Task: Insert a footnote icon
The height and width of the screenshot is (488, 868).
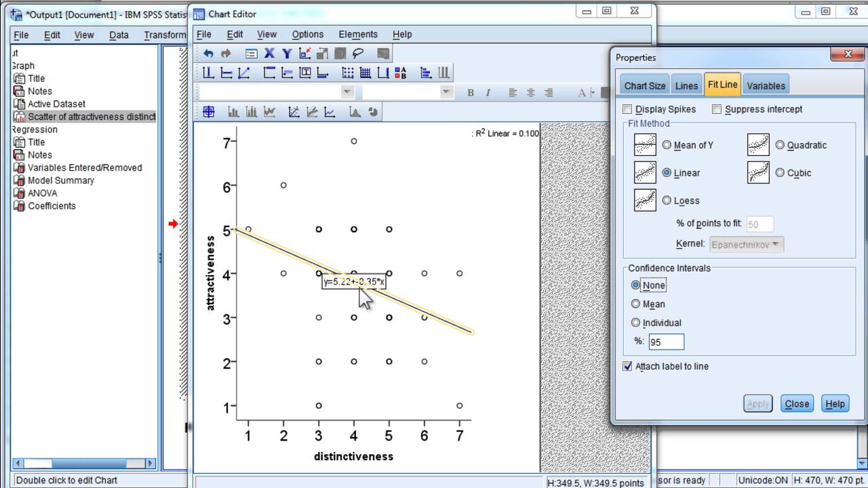Action: pyautogui.click(x=322, y=73)
